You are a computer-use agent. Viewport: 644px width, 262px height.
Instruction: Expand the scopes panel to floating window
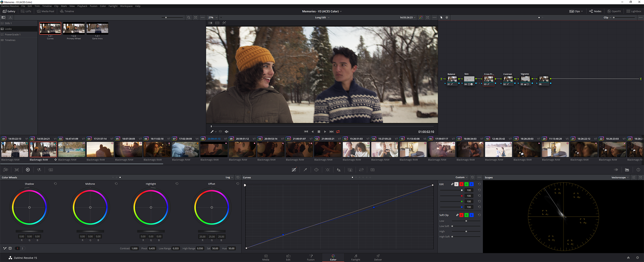640,177
